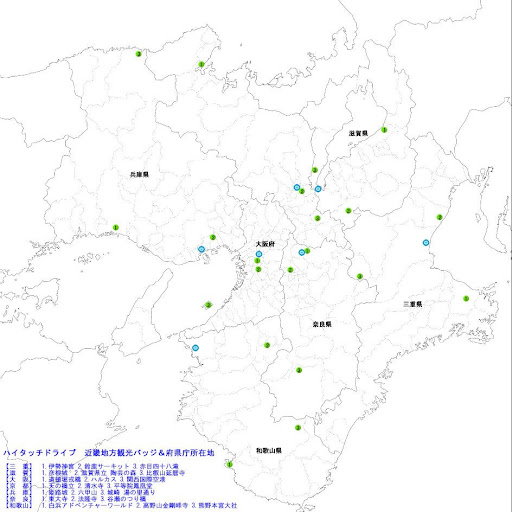The image size is (512, 512).
Task: Click the 和歌山県 prefecture label
Action: pos(269,451)
